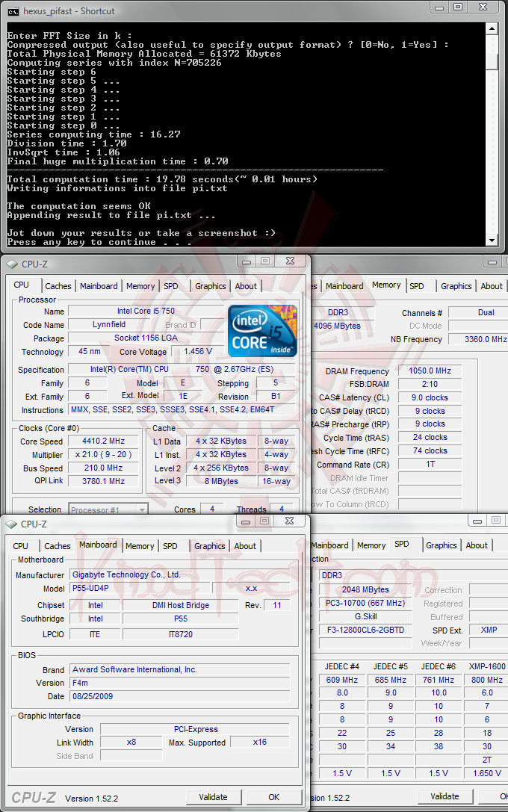Screen dimensions: 508x812
Task: Click the BIOS date 08/25/2009 field
Action: (179, 696)
